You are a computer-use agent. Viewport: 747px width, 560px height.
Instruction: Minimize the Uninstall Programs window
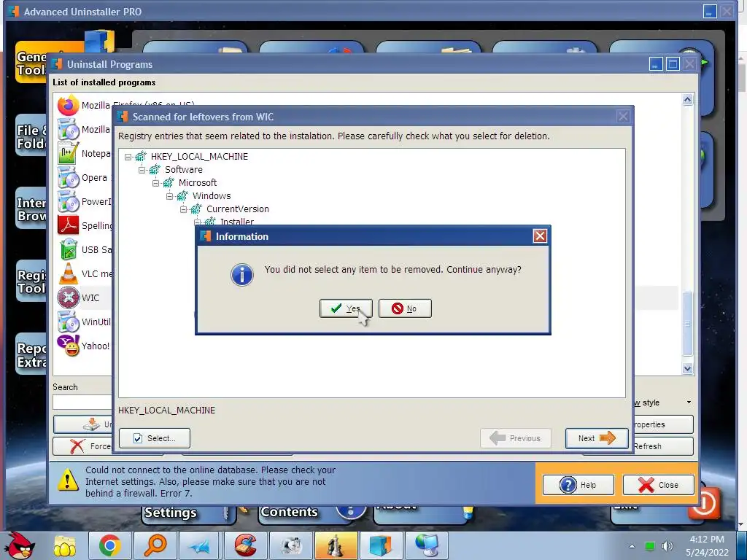[x=656, y=64]
